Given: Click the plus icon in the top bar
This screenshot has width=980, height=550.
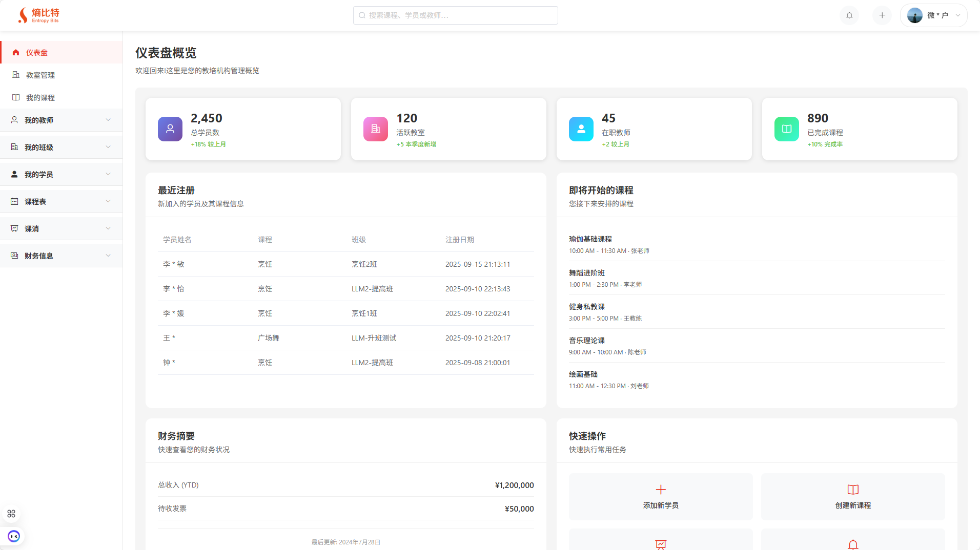Looking at the screenshot, I should tap(882, 15).
